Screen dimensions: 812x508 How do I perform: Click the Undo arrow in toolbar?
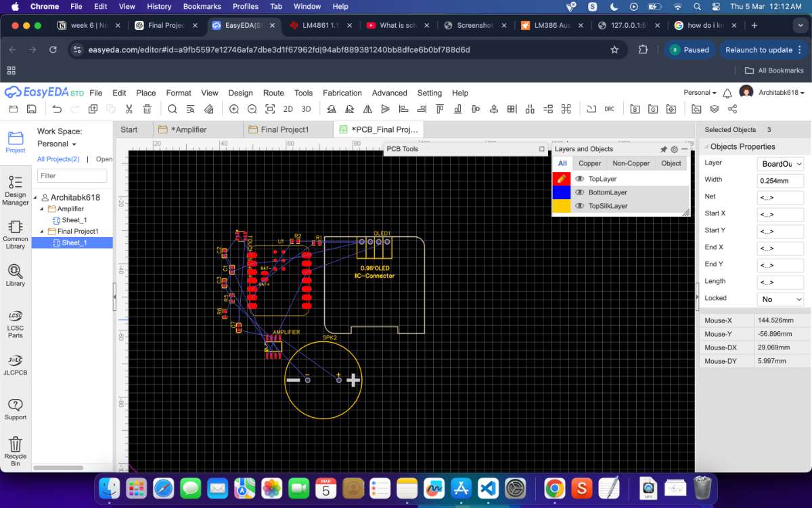(57, 109)
